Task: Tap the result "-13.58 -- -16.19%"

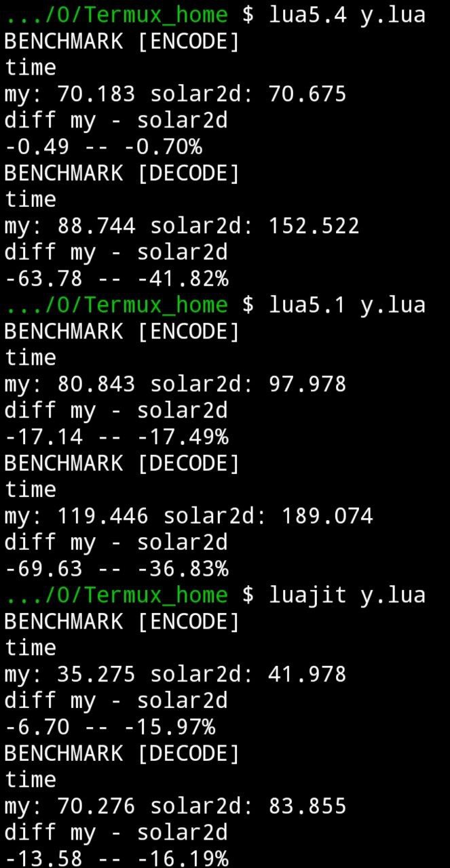Action: pyautogui.click(x=117, y=858)
